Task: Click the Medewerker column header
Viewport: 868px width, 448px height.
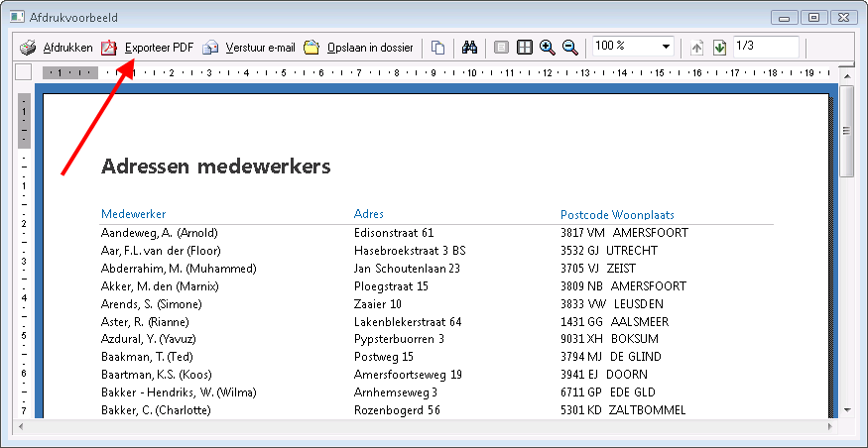Action: (x=133, y=214)
